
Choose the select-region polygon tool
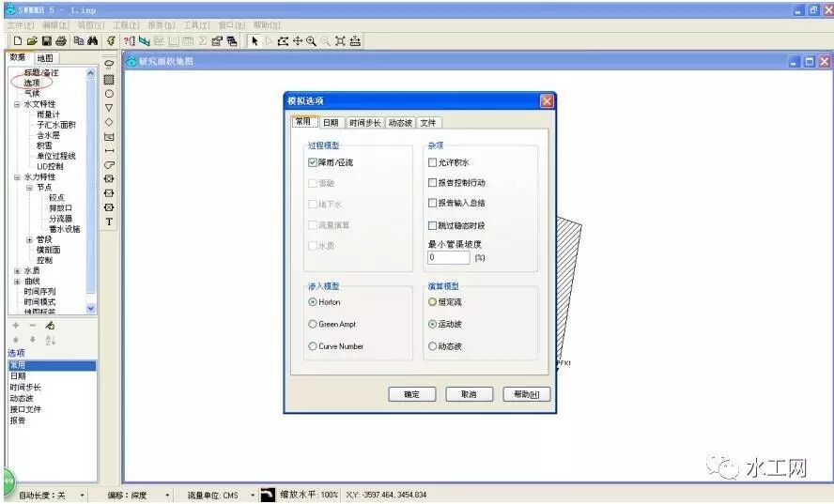tap(283, 41)
